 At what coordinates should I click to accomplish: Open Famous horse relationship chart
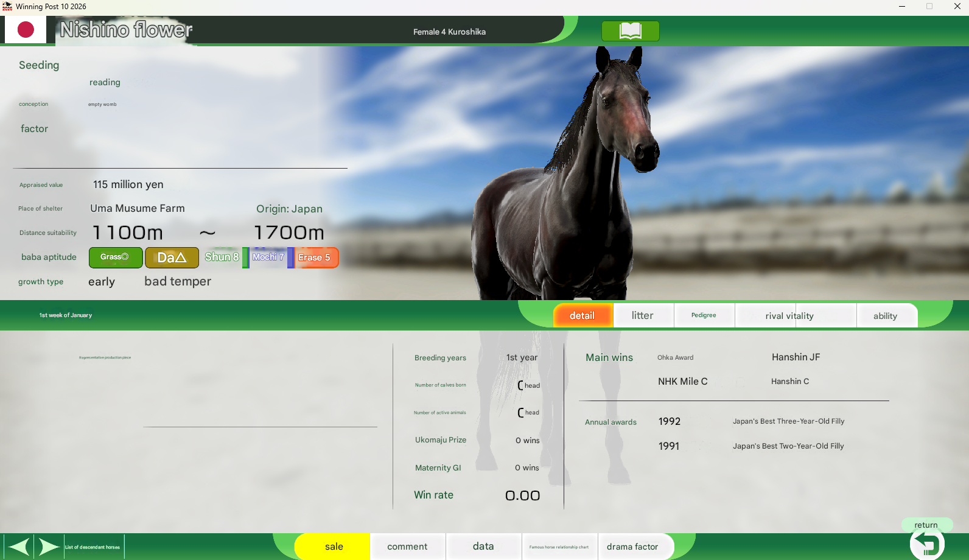559,547
